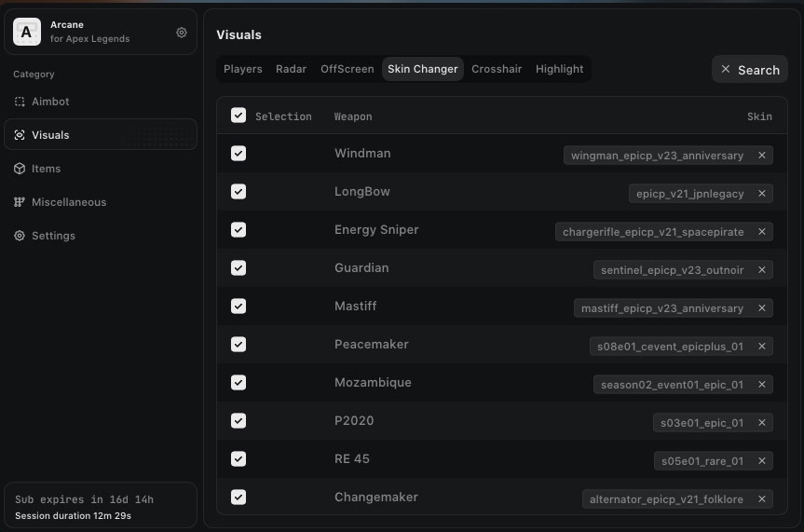Toggle the select-all checkbox in Selection header
This screenshot has width=804, height=532.
click(x=238, y=116)
